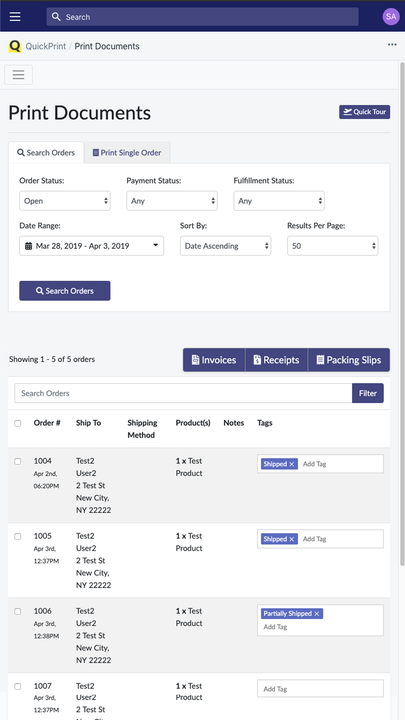The width and height of the screenshot is (405, 720).
Task: Click order number 1005
Action: [43, 536]
